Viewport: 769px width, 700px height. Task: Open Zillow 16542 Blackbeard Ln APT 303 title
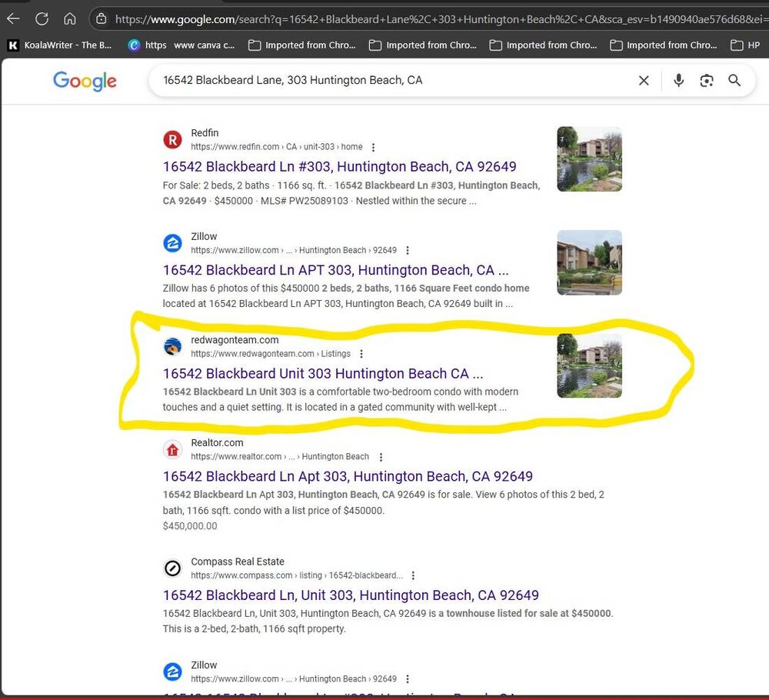[336, 270]
